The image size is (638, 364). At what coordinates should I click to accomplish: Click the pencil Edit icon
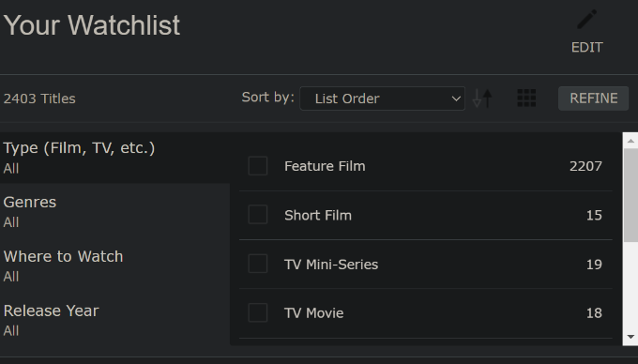(x=586, y=20)
